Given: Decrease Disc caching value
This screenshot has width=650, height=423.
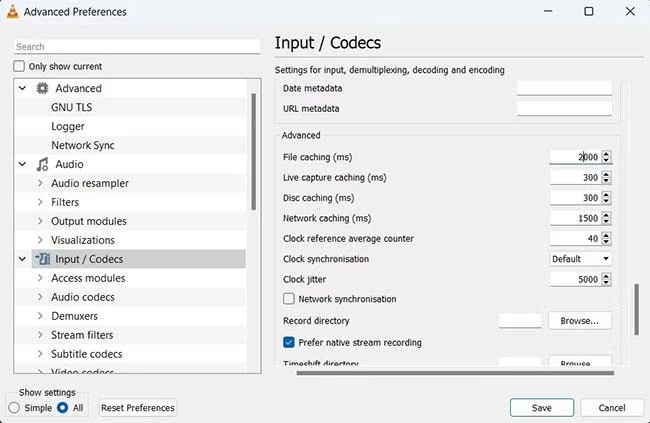Looking at the screenshot, I should click(x=606, y=201).
